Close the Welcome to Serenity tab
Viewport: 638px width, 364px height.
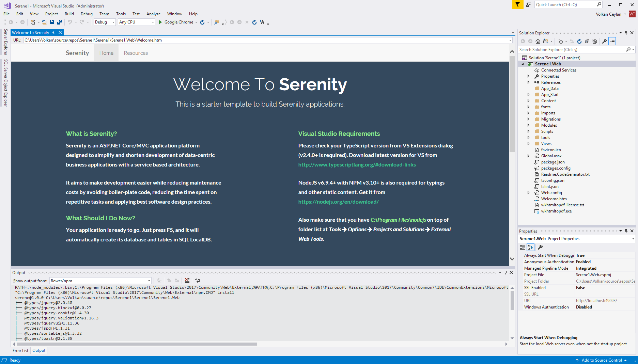pyautogui.click(x=60, y=33)
